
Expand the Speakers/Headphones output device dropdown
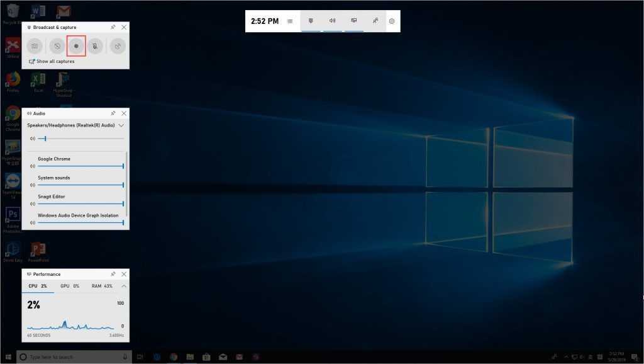click(x=121, y=125)
